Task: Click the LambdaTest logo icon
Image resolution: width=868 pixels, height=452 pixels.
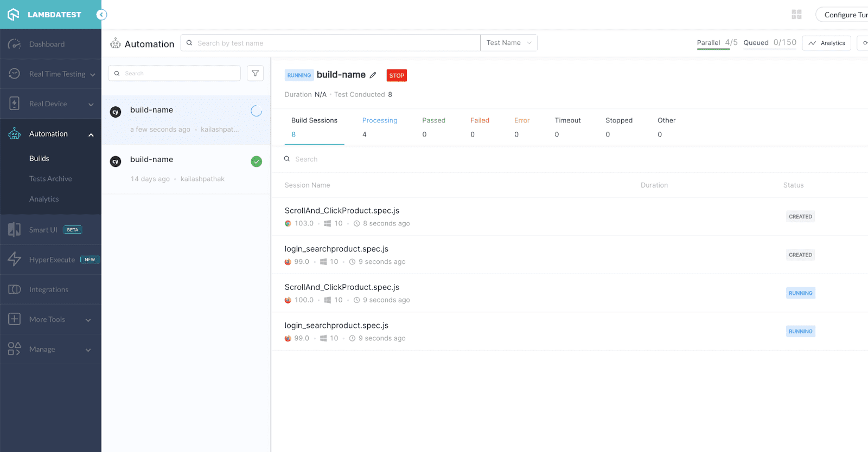Action: coord(13,15)
